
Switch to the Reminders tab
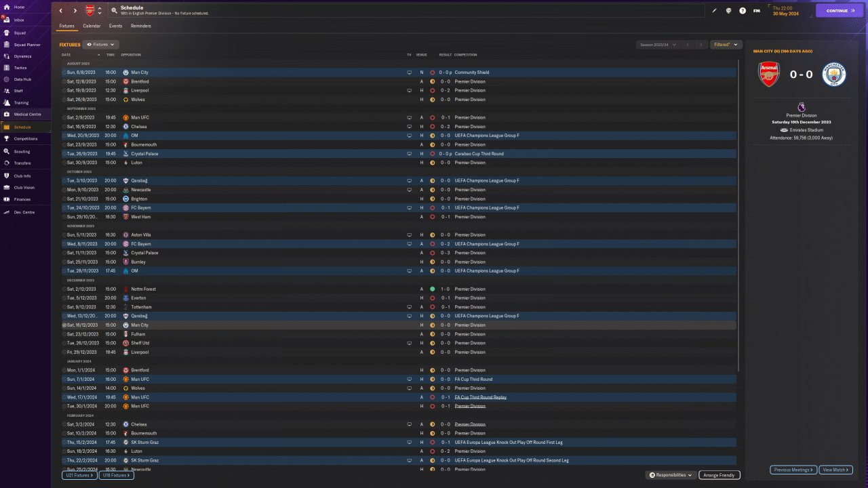coord(141,26)
